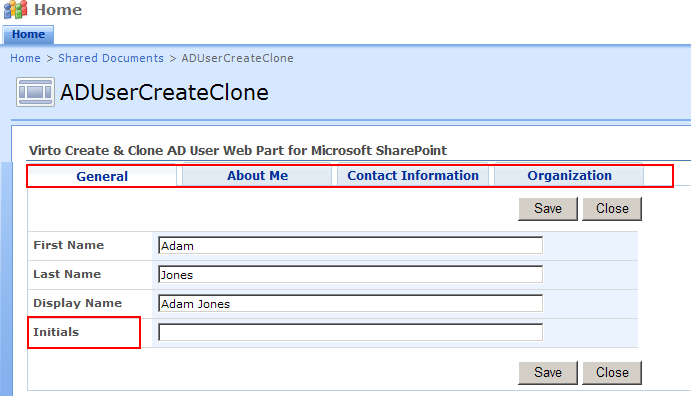Click the Display Name label

77,303
